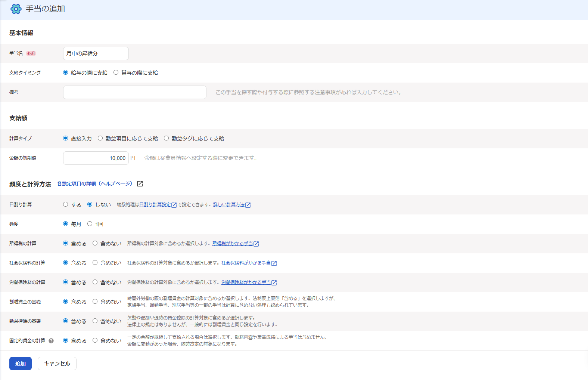Click the gear icon beside 手当の追加
This screenshot has width=588, height=380.
coord(16,9)
